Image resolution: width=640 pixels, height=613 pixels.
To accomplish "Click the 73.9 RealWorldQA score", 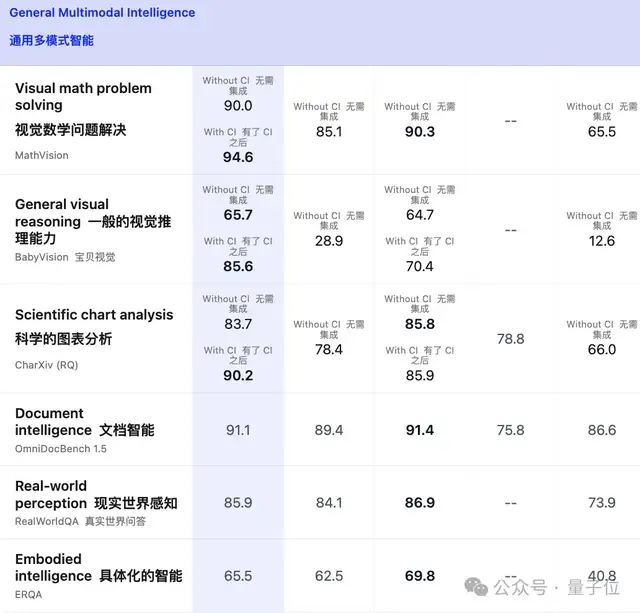I will 602,503.
